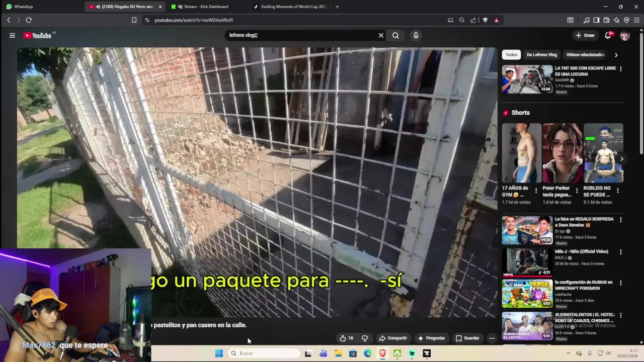Open the browser main menu
The height and width of the screenshot is (362, 644).
[x=636, y=20]
